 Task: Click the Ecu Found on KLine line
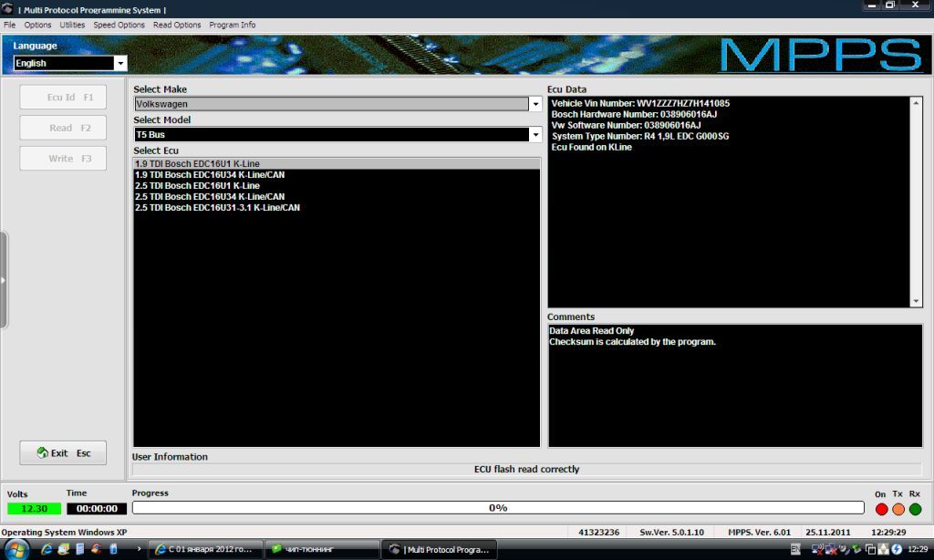point(591,147)
